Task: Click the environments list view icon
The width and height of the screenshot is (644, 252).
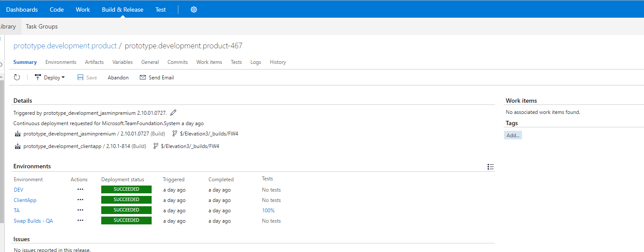Action: point(491,167)
